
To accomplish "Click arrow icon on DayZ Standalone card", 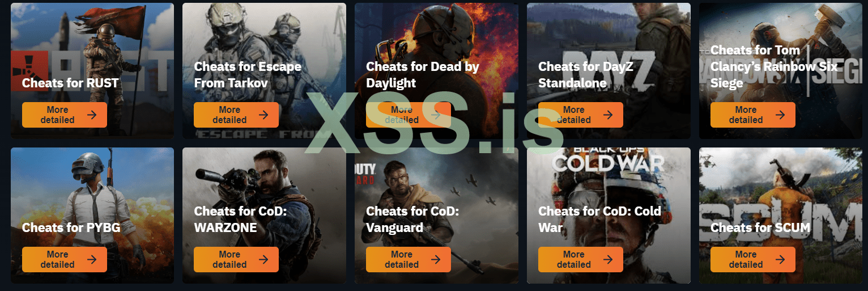I will tap(608, 115).
